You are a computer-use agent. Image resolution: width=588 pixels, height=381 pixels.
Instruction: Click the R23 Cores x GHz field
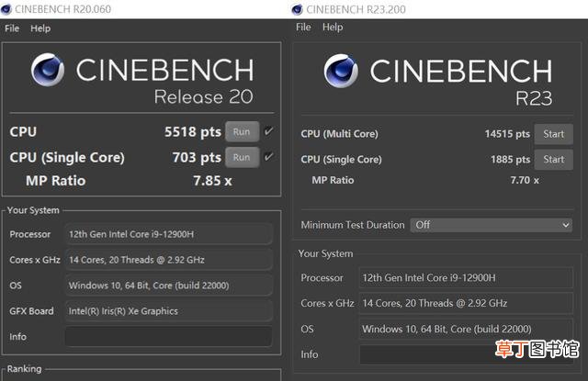[466, 303]
